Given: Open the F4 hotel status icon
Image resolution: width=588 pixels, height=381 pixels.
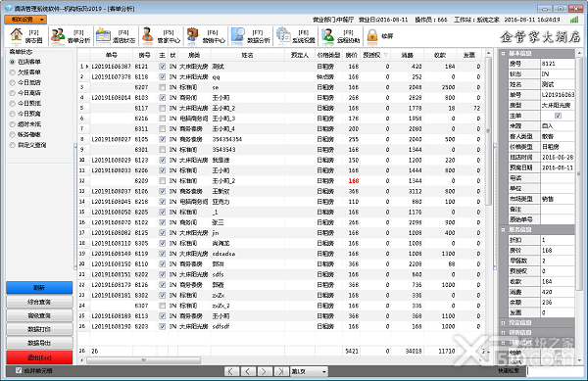Looking at the screenshot, I should [x=103, y=35].
